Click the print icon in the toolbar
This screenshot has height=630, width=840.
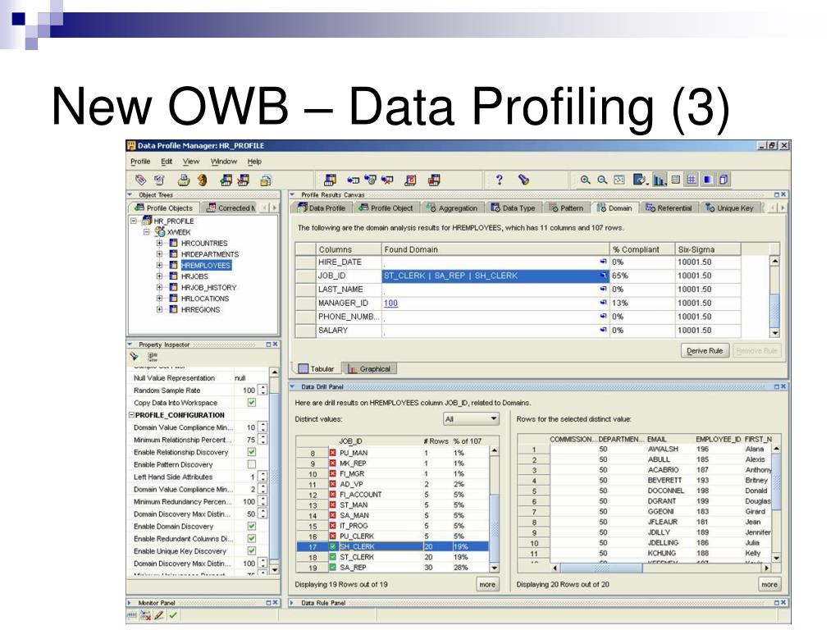tap(184, 180)
